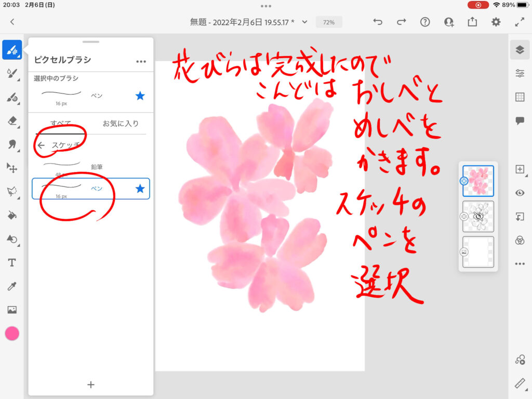Choose the Type text tool

click(x=12, y=262)
